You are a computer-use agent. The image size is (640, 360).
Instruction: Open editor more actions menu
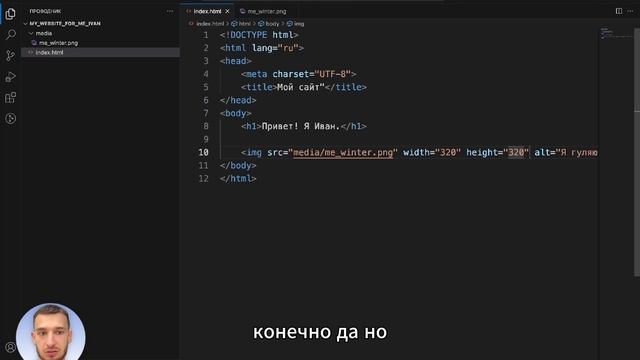pos(631,11)
